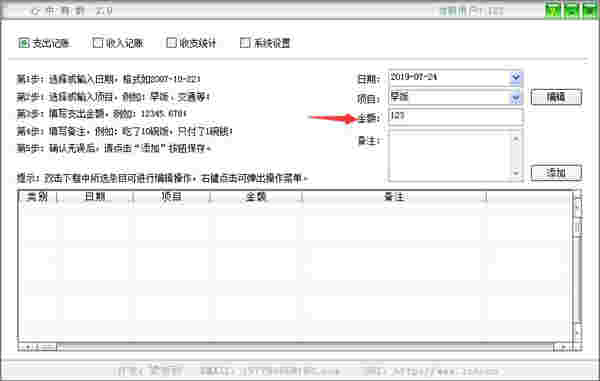The height and width of the screenshot is (381, 600).
Task: Click the 第2步 项目 instruction line
Action: pyautogui.click(x=113, y=97)
